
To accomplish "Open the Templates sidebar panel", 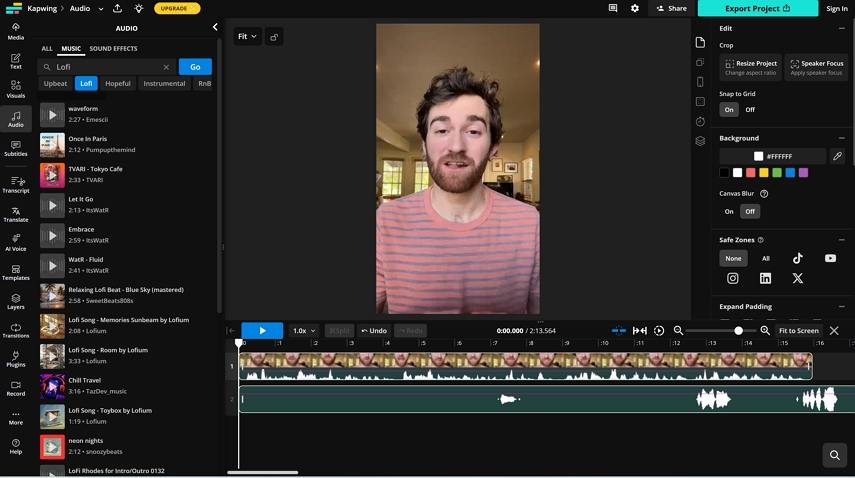I will [x=15, y=272].
